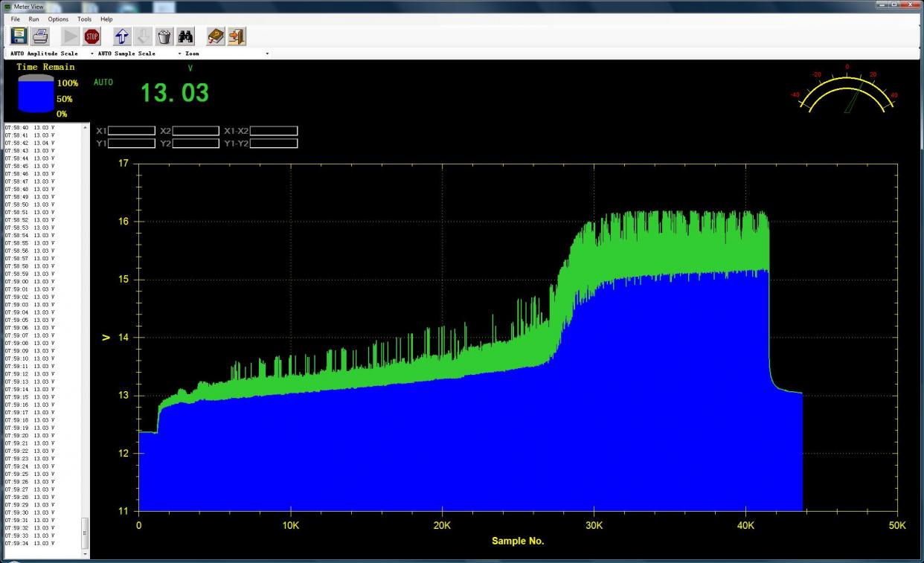The height and width of the screenshot is (563, 924).
Task: Click the Y1-Y2 difference field
Action: [274, 143]
